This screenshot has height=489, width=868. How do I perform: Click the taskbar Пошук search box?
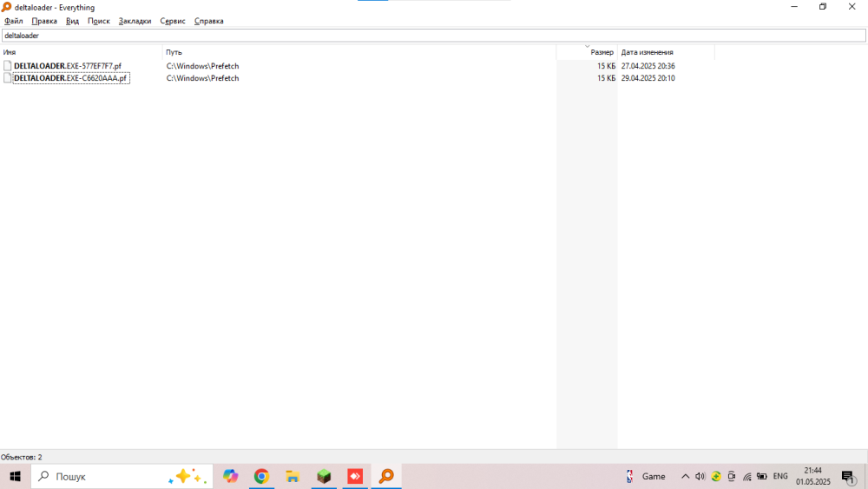(122, 476)
